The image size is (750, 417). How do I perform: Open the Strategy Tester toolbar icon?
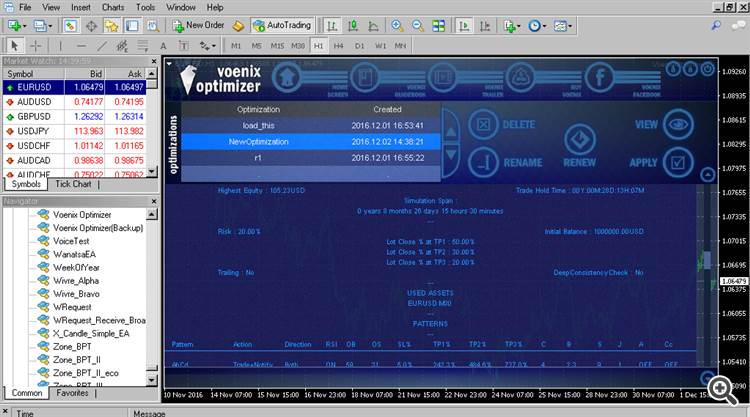click(153, 26)
